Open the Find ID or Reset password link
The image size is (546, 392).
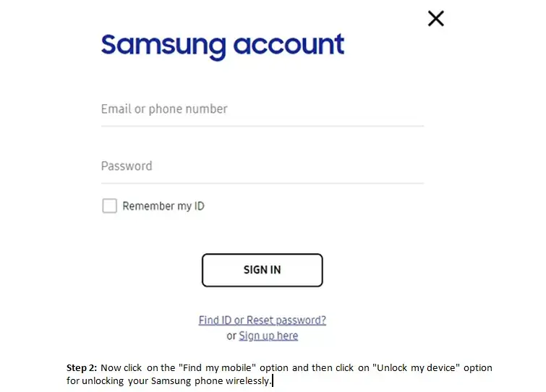pyautogui.click(x=263, y=320)
